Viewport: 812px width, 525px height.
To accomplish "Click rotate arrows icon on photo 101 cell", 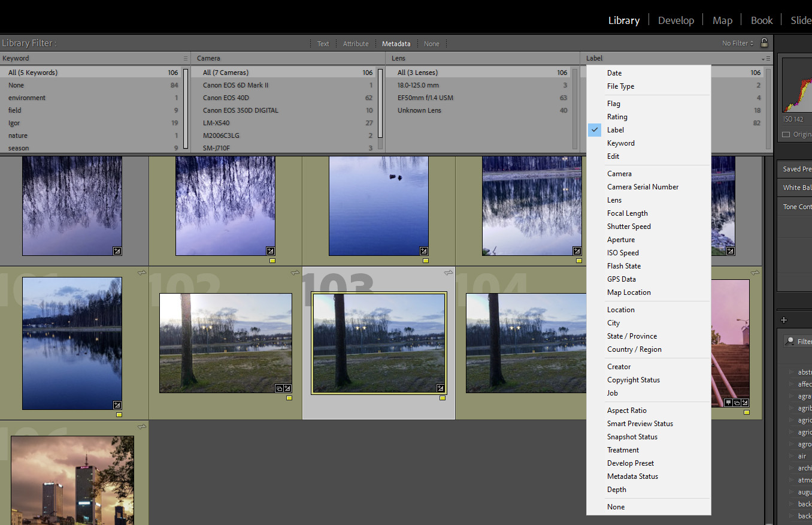I will (142, 273).
